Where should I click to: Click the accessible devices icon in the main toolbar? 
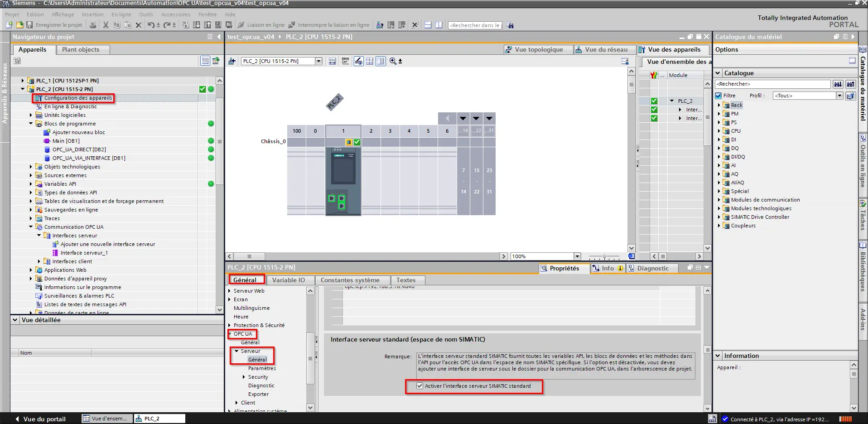coord(380,25)
